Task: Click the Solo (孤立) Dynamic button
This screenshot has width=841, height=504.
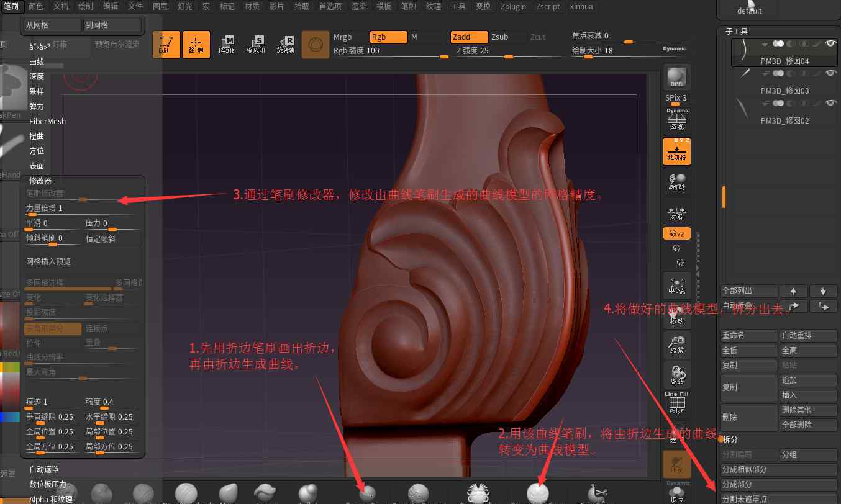Action: point(677,493)
